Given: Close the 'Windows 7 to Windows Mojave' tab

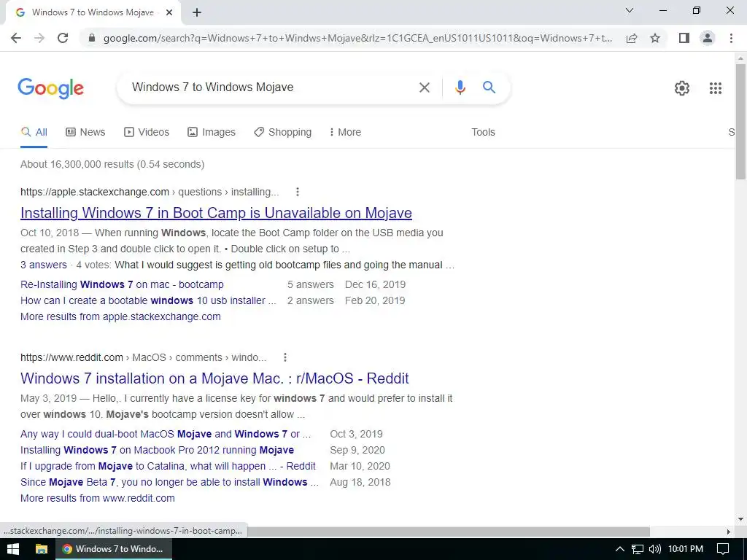Looking at the screenshot, I should point(169,13).
